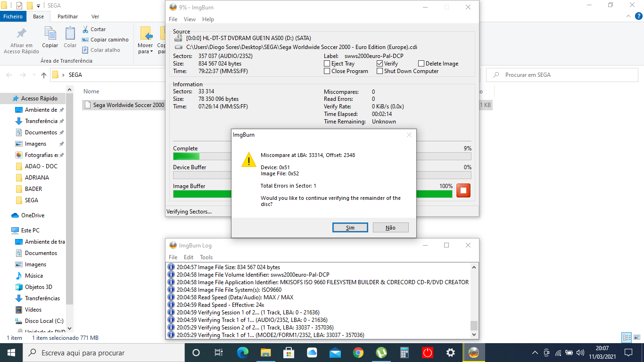Click the volume icon in the system tray

pos(580,353)
